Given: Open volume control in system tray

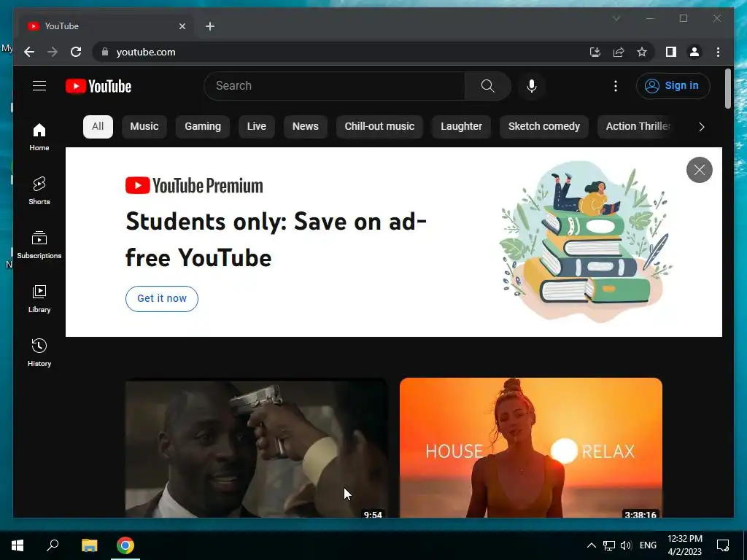Looking at the screenshot, I should pos(626,545).
